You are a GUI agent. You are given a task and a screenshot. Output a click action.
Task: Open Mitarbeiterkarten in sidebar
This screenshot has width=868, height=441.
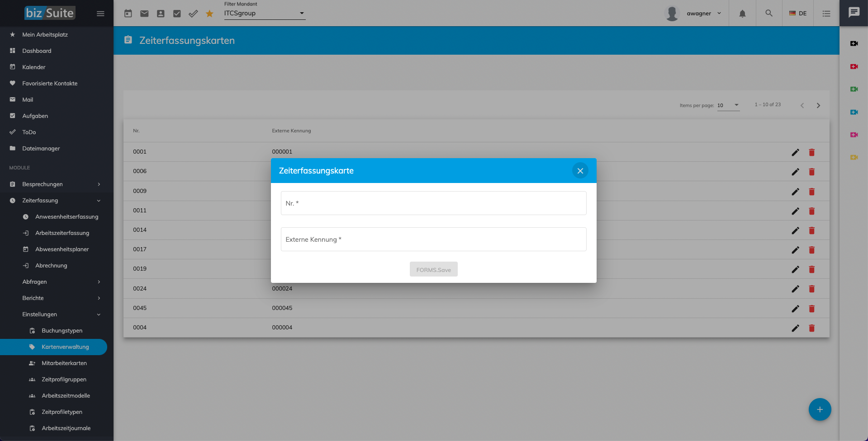(64, 363)
